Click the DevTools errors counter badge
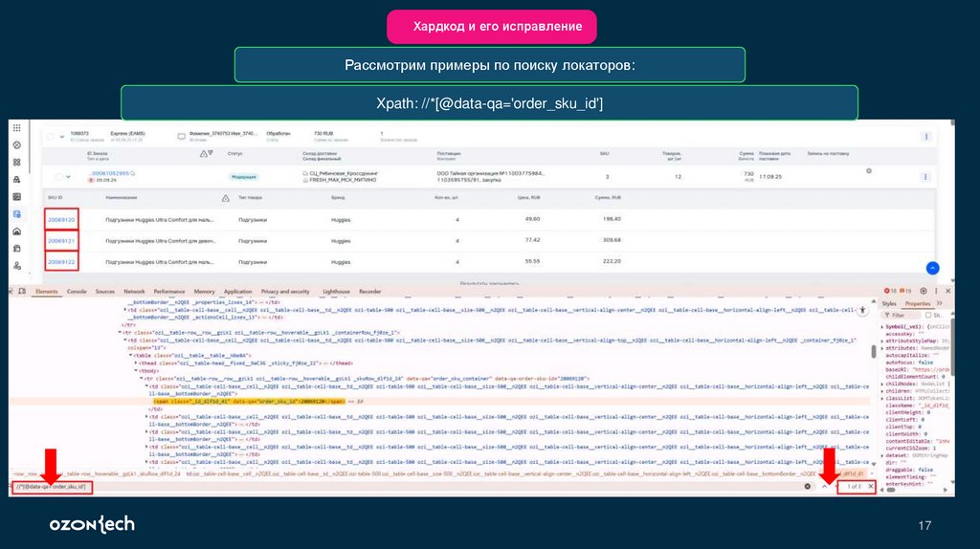 pos(890,291)
